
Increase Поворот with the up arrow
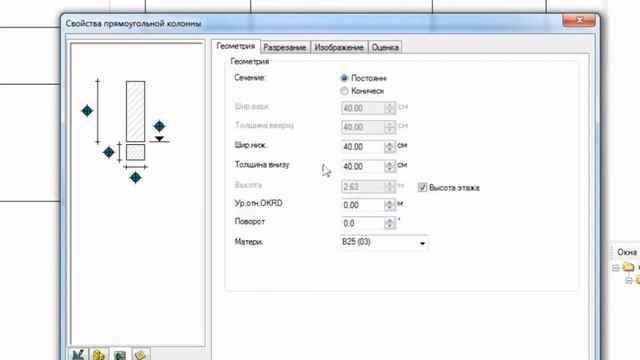[390, 220]
